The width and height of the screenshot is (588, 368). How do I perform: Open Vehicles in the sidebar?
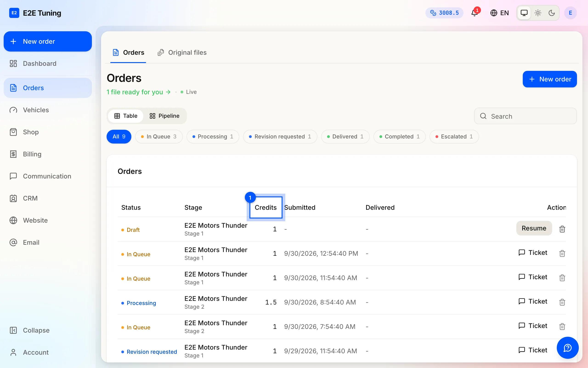coord(48,110)
